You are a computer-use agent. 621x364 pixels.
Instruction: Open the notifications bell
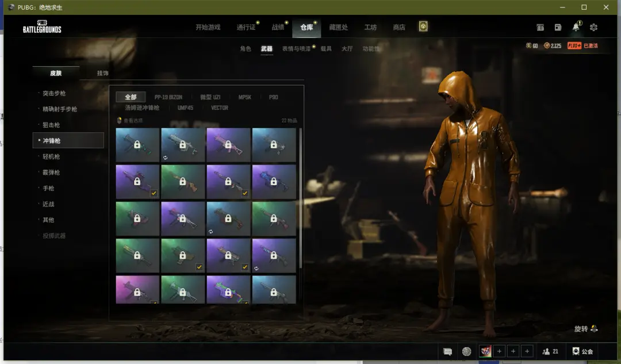click(576, 28)
